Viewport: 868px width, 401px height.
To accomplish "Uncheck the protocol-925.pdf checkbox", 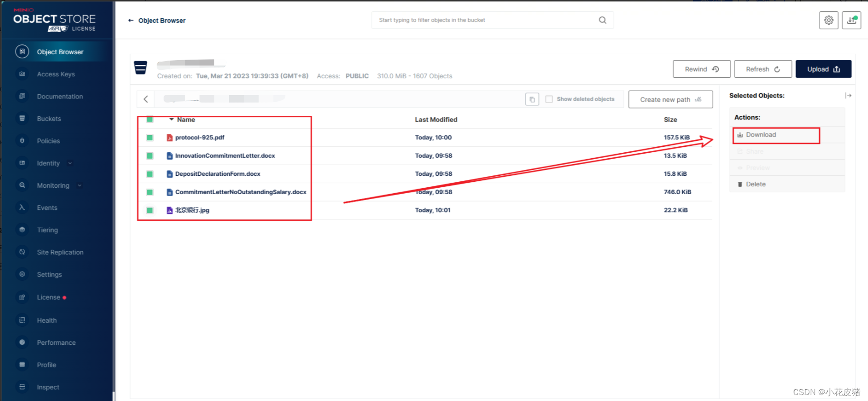I will pos(150,137).
